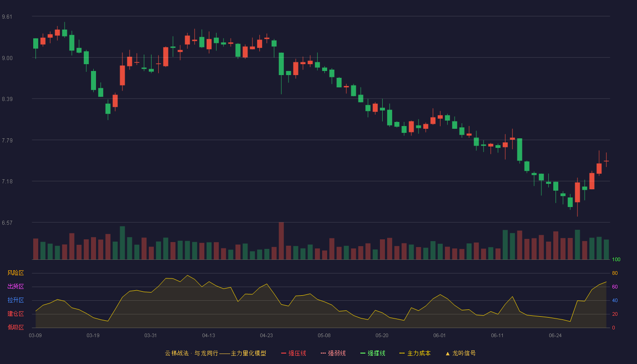
Task: Click the 7.79 price axis label
Action: coord(7,141)
